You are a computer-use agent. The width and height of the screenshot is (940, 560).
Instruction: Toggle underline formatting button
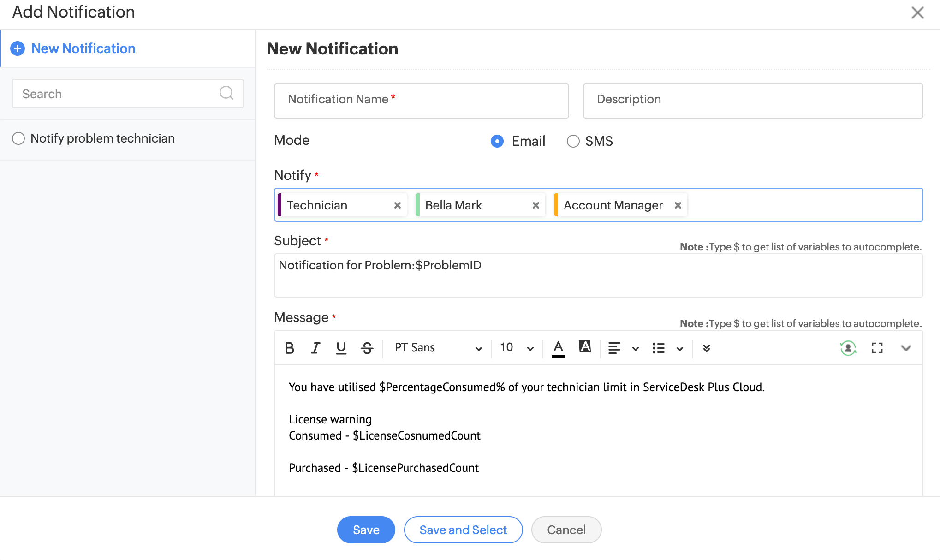point(341,348)
